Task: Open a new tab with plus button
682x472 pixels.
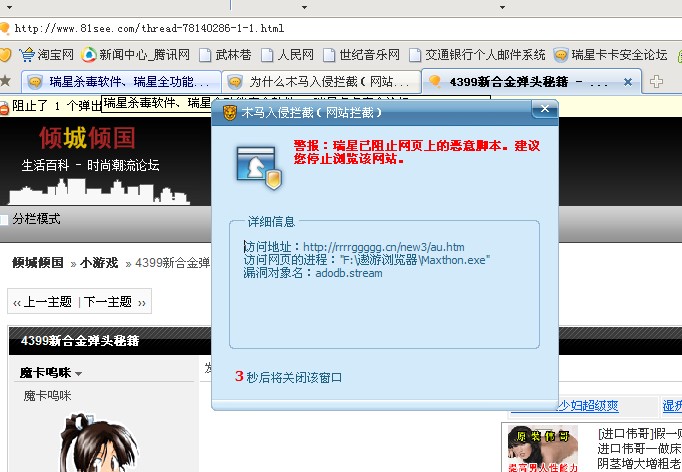Action: point(656,81)
